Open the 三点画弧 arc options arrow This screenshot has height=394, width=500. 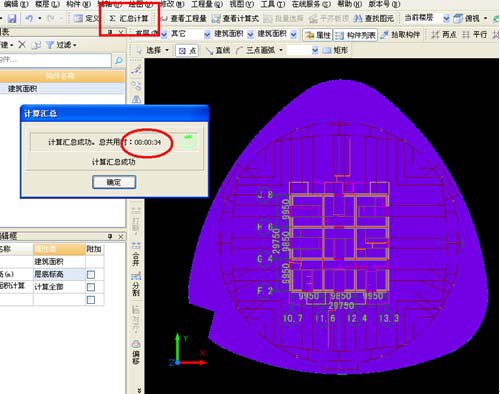click(281, 50)
